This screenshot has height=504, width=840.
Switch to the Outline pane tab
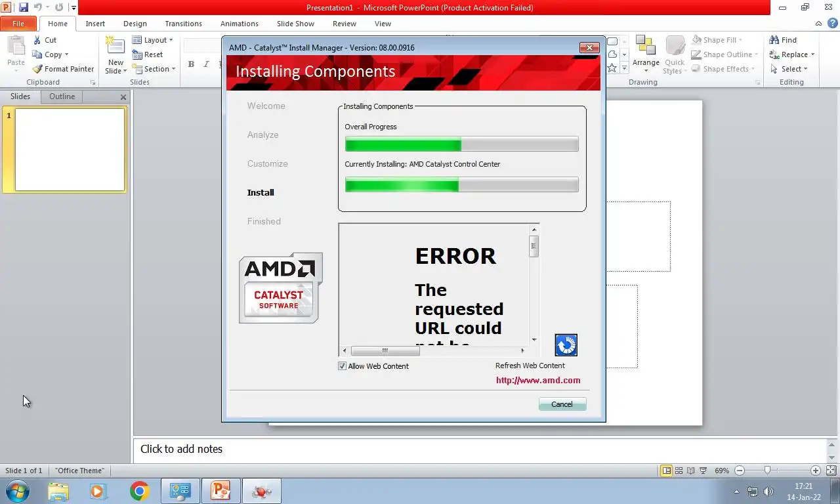point(62,96)
